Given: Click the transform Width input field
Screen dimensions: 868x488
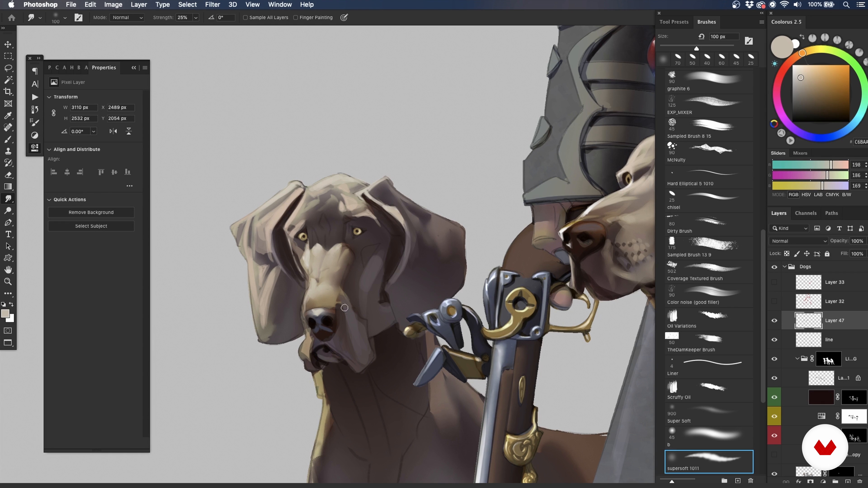Looking at the screenshot, I should 84,108.
